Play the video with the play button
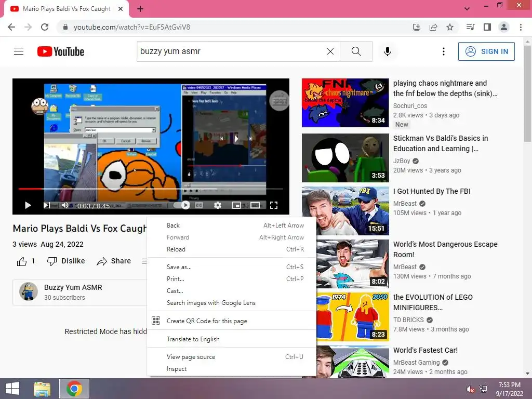 [x=28, y=205]
